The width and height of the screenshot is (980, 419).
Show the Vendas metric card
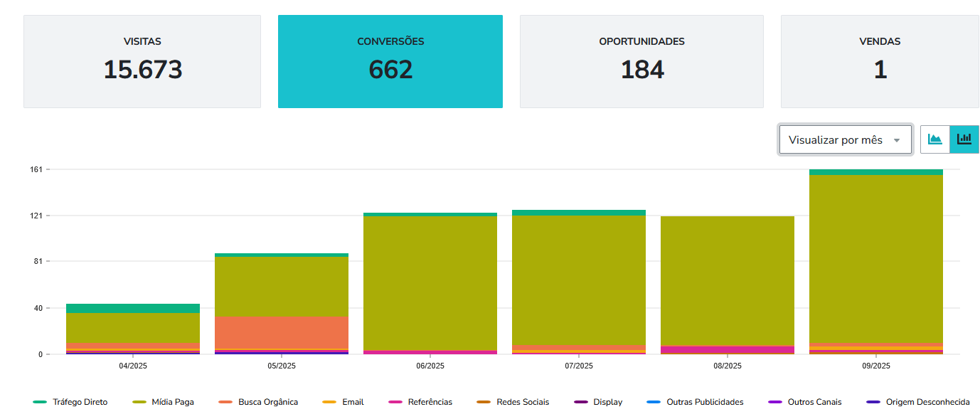[x=880, y=61]
